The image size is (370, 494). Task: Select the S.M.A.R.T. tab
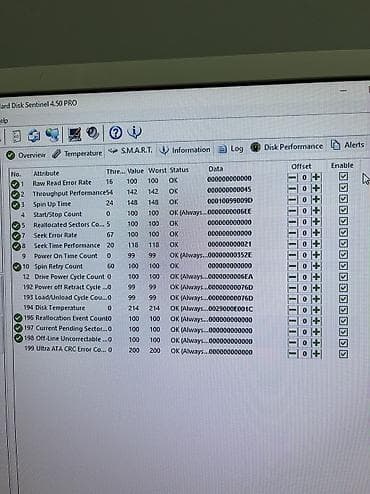coord(131,151)
